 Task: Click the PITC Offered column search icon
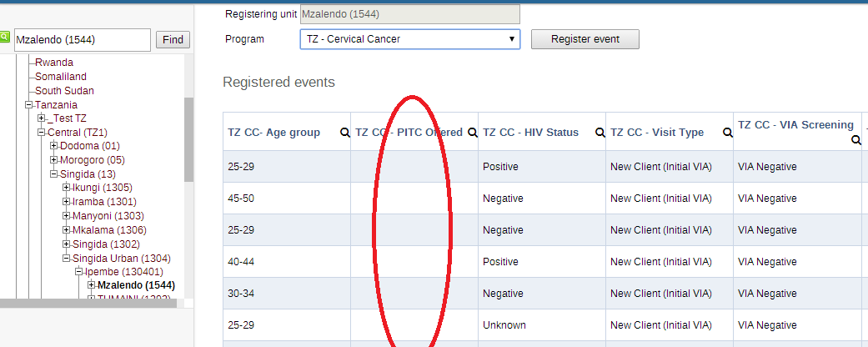pyautogui.click(x=472, y=133)
